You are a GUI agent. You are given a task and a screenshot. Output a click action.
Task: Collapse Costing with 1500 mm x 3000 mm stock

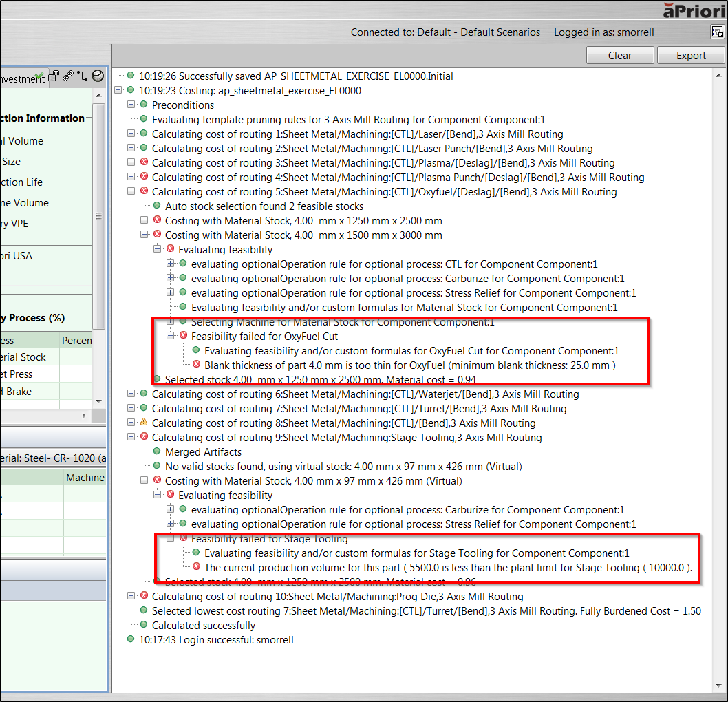tap(144, 235)
